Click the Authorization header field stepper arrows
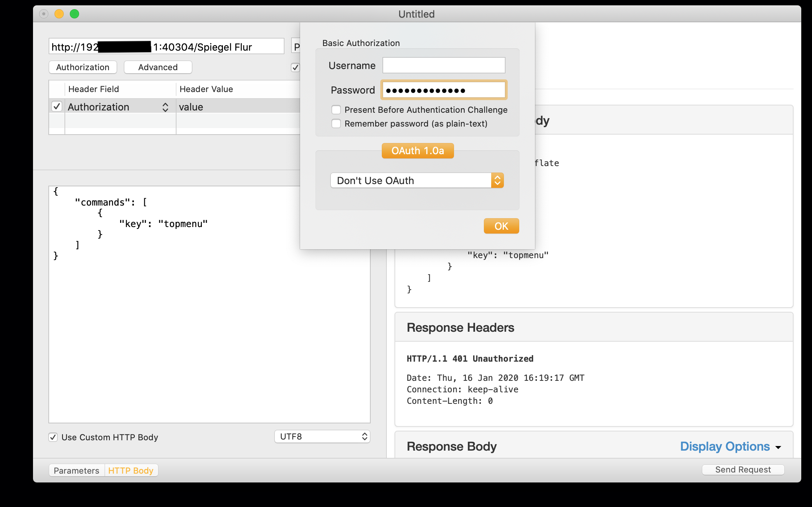The image size is (812, 507). (x=165, y=107)
